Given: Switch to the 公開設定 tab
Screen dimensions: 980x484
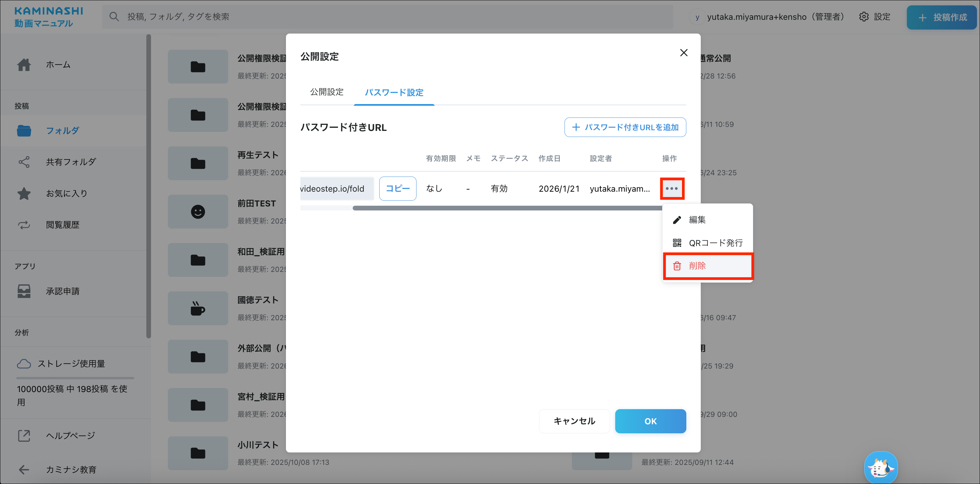Looking at the screenshot, I should [327, 92].
